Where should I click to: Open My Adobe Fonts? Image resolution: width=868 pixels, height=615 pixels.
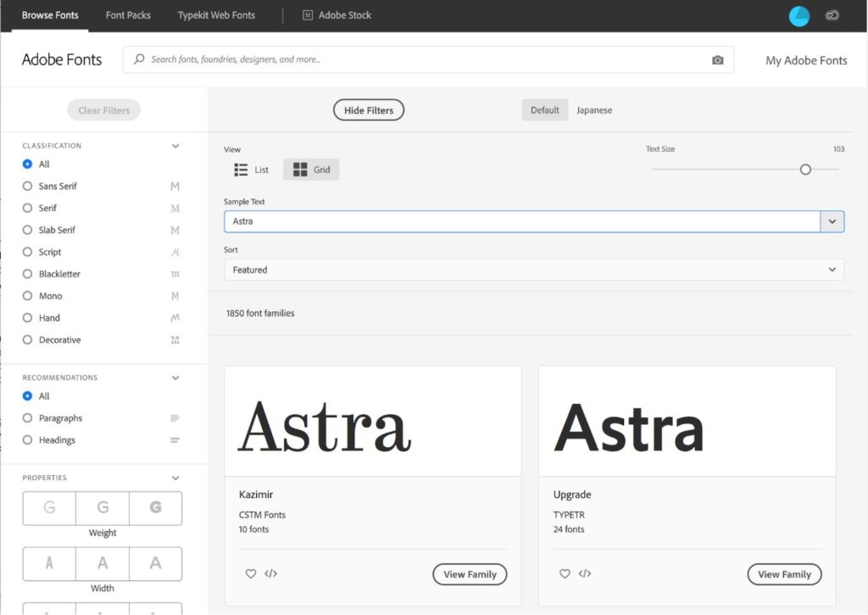(806, 60)
